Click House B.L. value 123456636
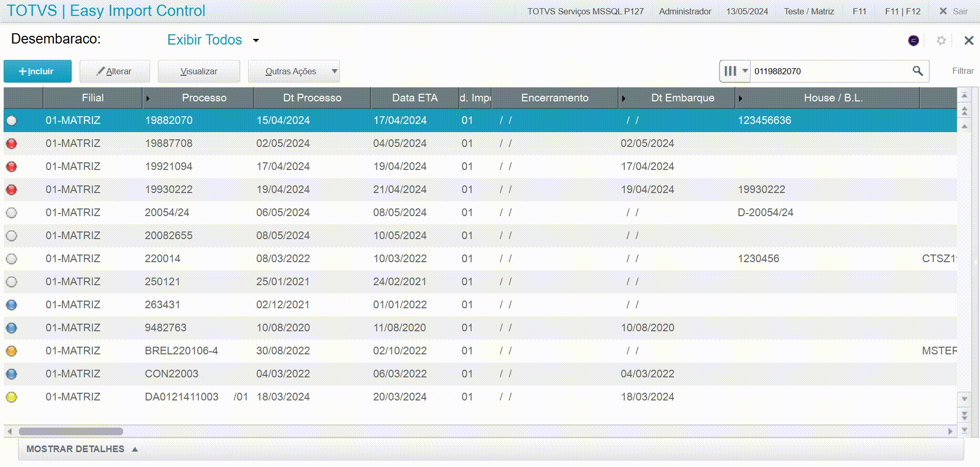 [764, 120]
